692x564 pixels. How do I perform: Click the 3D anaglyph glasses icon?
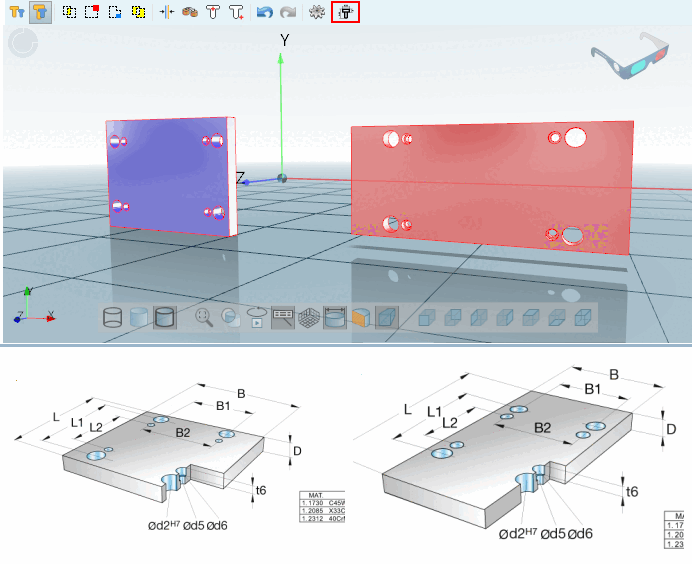630,56
